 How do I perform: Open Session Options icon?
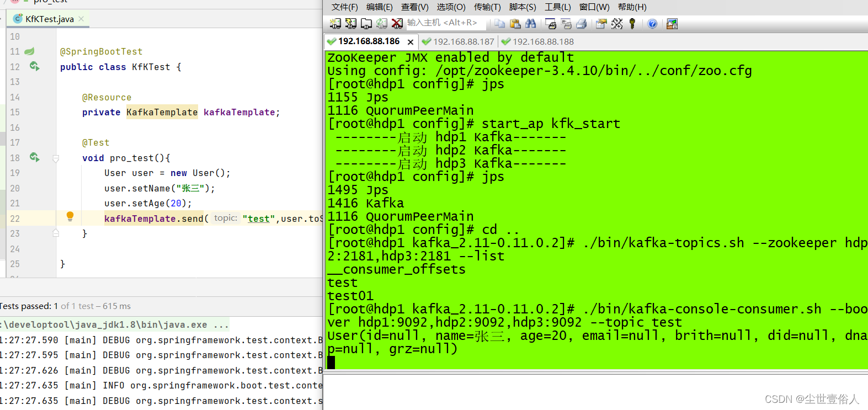click(x=601, y=23)
